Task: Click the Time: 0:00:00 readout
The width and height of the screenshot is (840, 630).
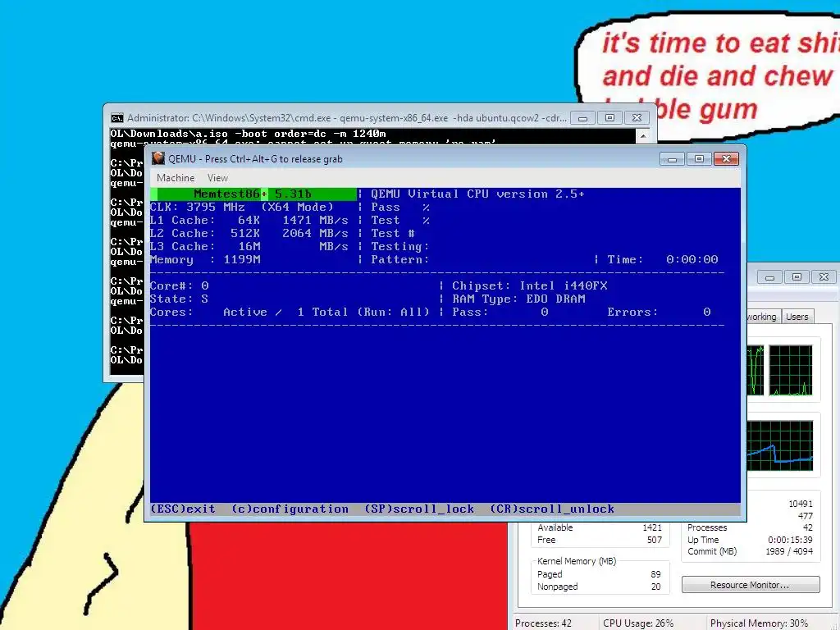Action: pos(663,259)
